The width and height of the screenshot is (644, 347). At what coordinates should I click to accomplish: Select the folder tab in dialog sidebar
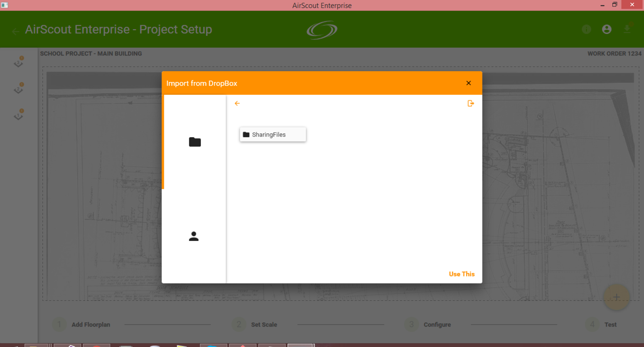click(x=195, y=142)
